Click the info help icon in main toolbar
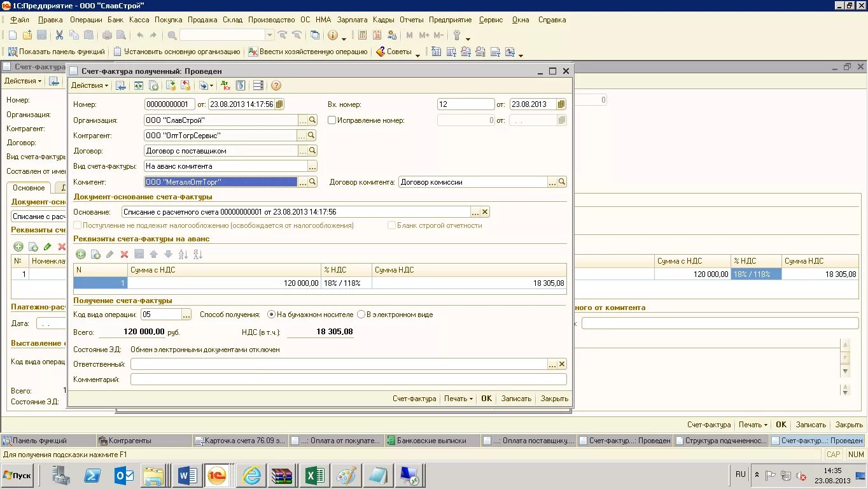Screen dimensions: 868x489 pyautogui.click(x=332, y=36)
